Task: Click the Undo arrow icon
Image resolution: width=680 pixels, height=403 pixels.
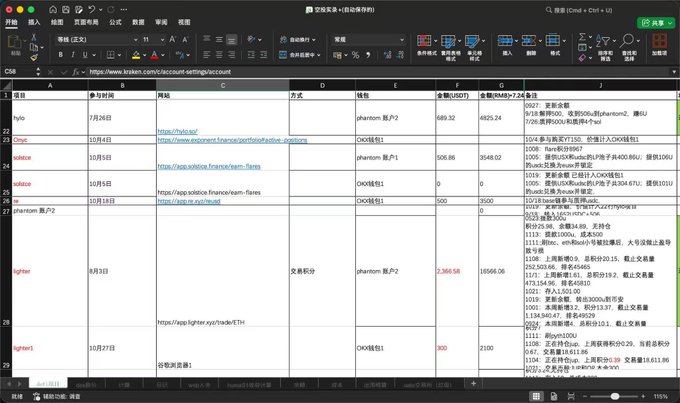Action: [91, 10]
